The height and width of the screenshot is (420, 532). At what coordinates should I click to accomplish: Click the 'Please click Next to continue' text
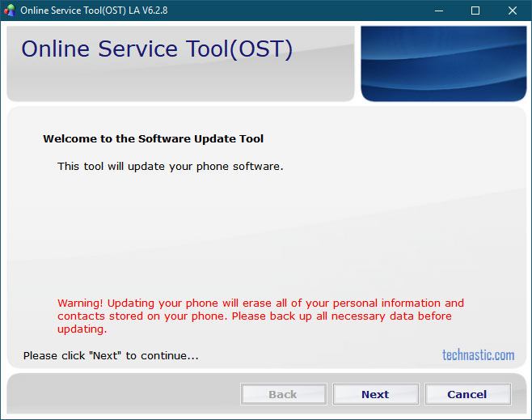111,355
